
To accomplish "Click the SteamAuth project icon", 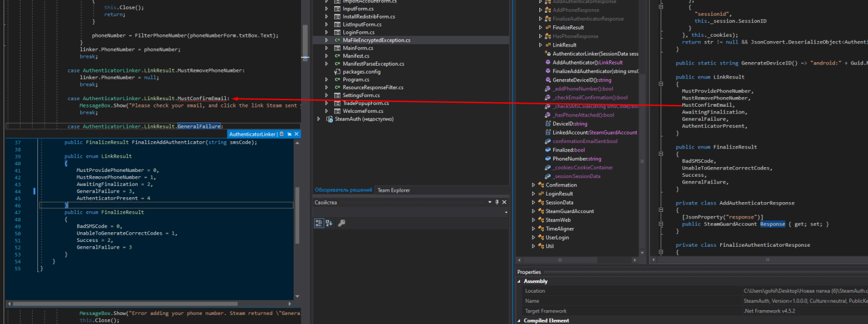I will (329, 119).
